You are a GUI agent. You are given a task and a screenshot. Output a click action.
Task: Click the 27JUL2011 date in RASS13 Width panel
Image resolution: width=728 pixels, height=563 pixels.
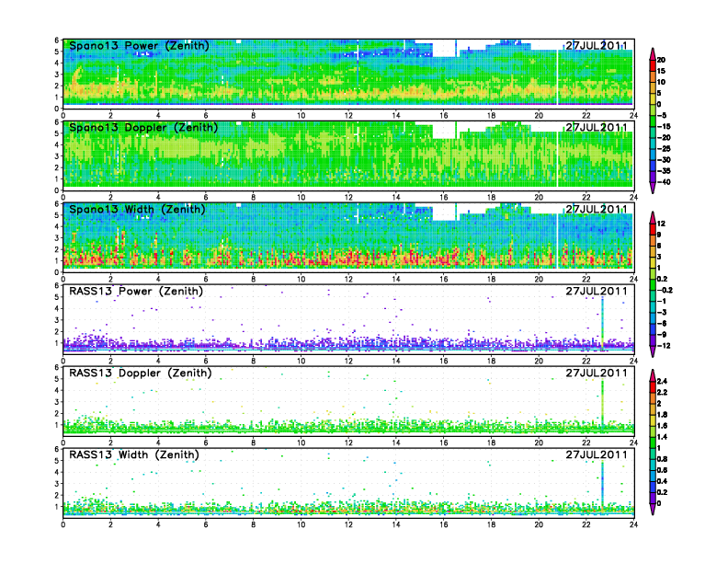click(x=597, y=454)
